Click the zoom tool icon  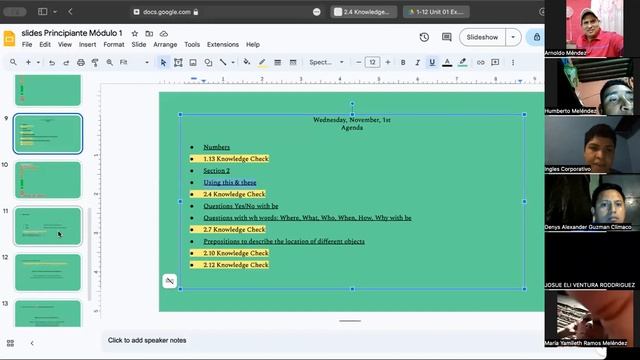[x=109, y=62]
